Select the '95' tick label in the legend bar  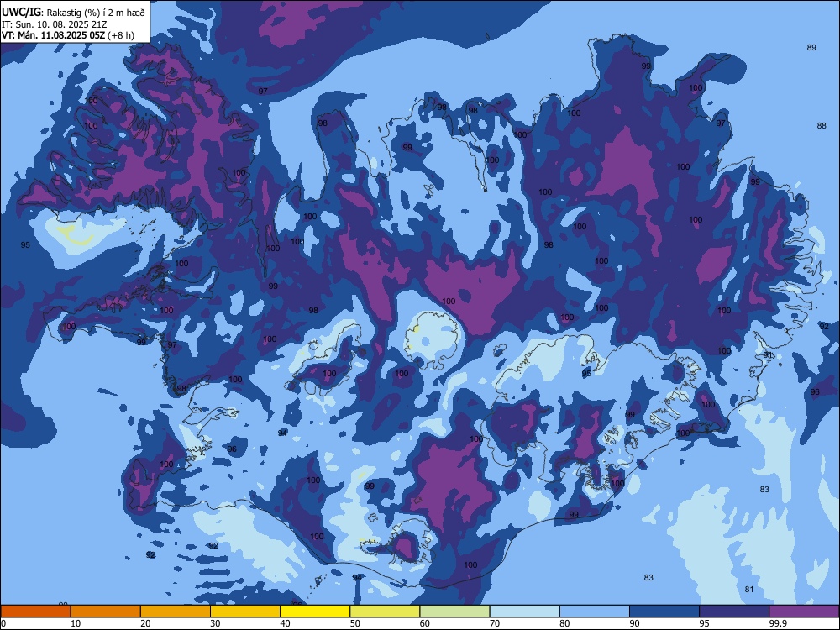(x=705, y=623)
